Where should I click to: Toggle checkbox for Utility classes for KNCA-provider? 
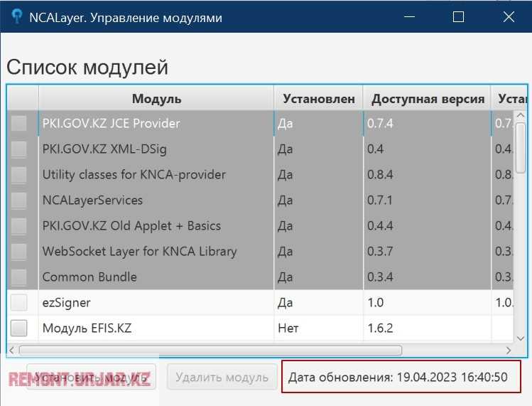[18, 175]
